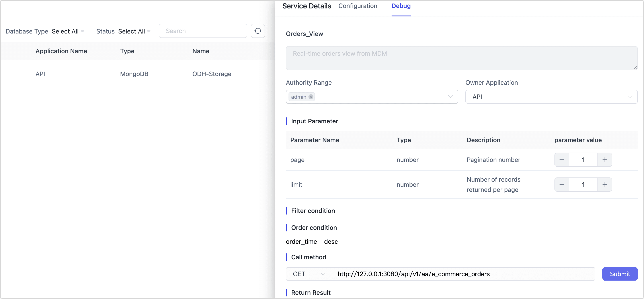Viewport: 644px width, 299px height.
Task: Click the plus icon to increase limit value
Action: click(605, 184)
